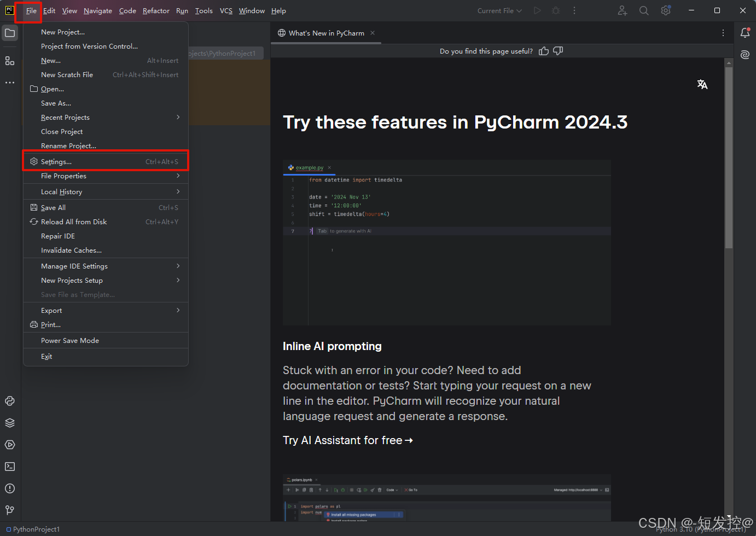
Task: Open Search Everywhere with the magnifier icon
Action: (x=644, y=10)
